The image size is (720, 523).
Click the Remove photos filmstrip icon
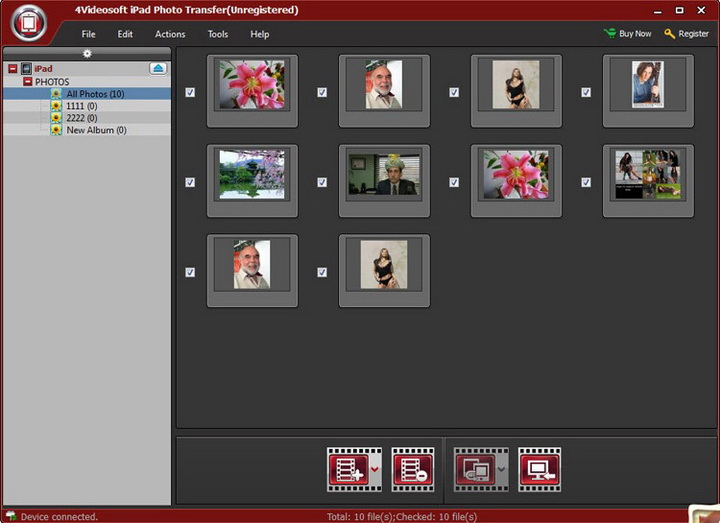pyautogui.click(x=412, y=468)
